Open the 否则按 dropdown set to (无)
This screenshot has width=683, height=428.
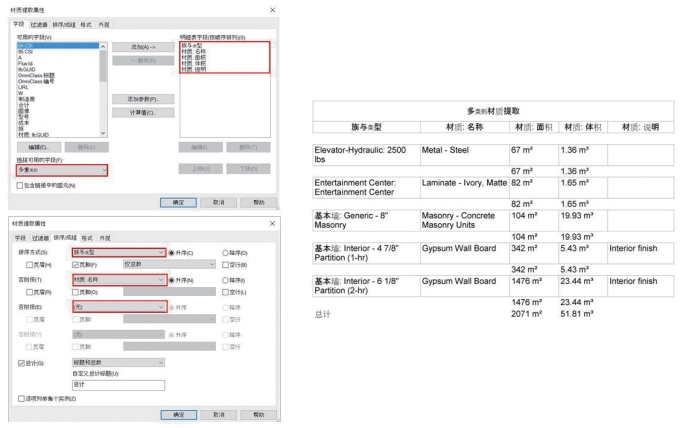click(118, 307)
